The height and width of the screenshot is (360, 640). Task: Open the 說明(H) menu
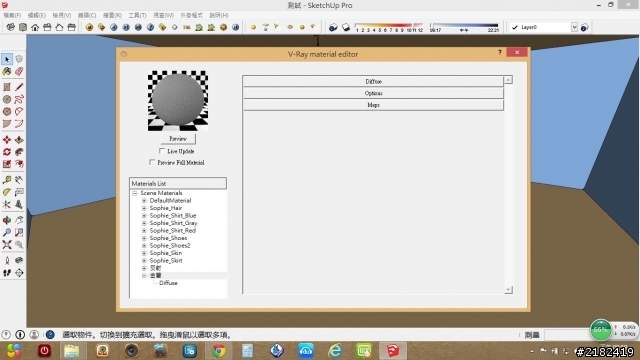(219, 15)
